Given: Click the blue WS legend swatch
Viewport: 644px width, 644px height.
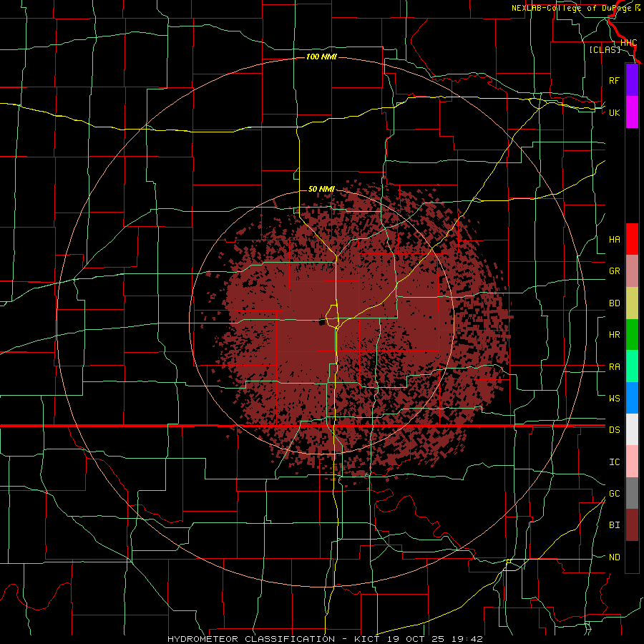Looking at the screenshot, I should click(632, 398).
